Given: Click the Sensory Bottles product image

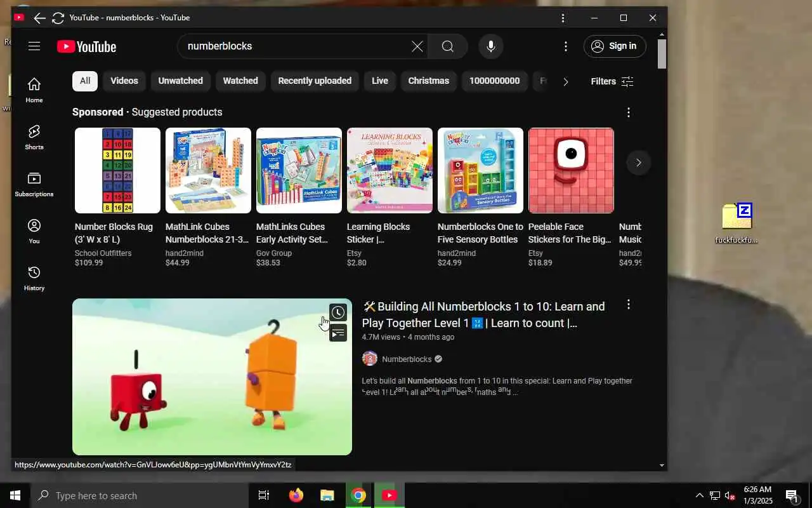Looking at the screenshot, I should click(x=480, y=170).
